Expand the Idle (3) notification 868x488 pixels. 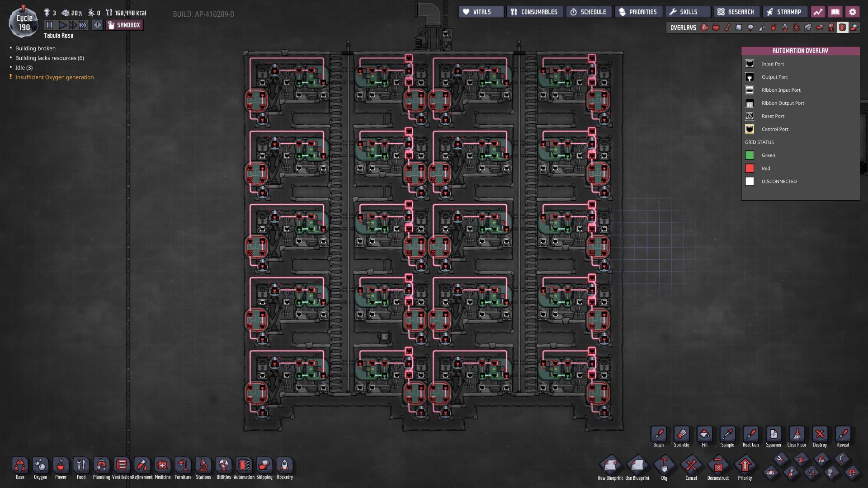(24, 67)
